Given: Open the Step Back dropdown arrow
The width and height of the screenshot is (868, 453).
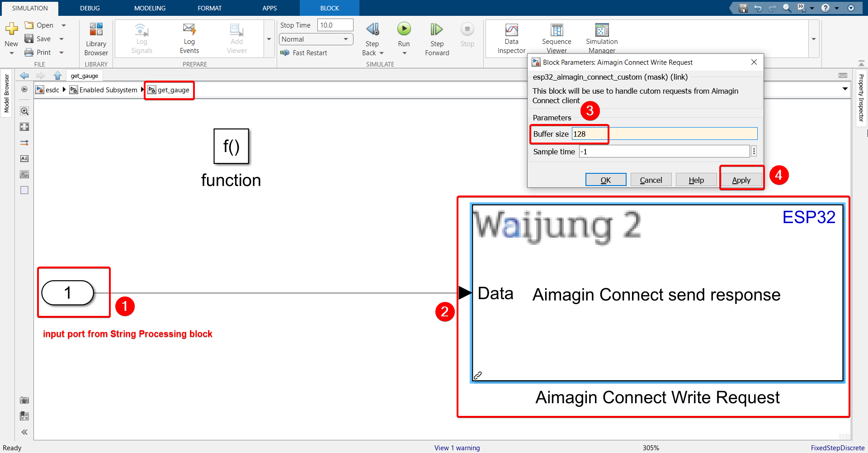Looking at the screenshot, I should point(382,53).
